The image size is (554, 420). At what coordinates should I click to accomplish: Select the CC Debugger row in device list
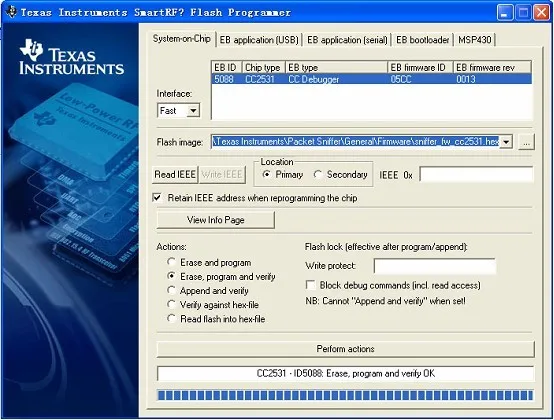[x=371, y=79]
